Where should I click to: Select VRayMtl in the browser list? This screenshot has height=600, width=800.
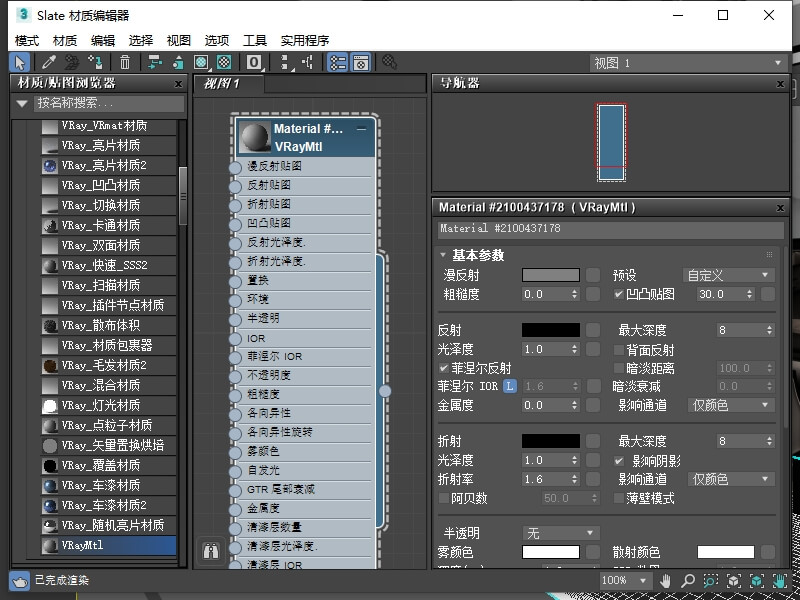point(109,545)
